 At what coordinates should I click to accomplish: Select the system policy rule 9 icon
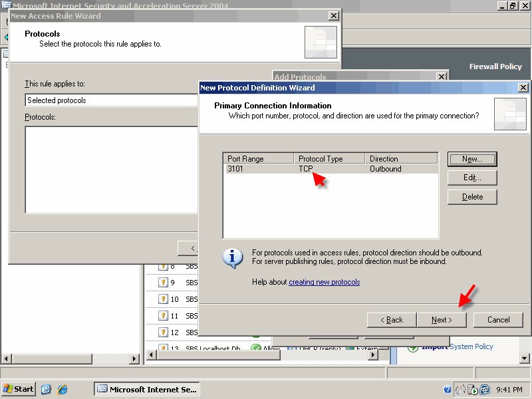pos(163,282)
